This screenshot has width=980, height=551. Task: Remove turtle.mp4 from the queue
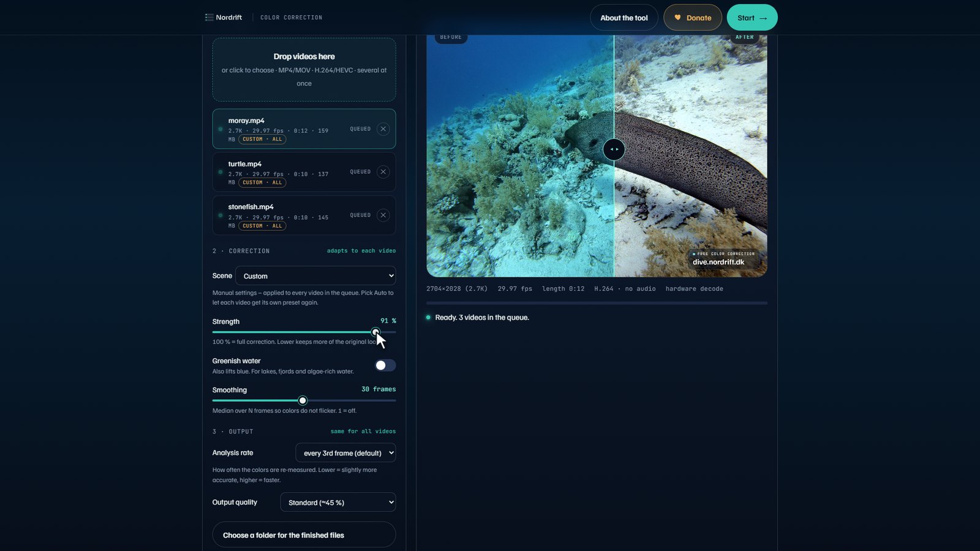[383, 172]
